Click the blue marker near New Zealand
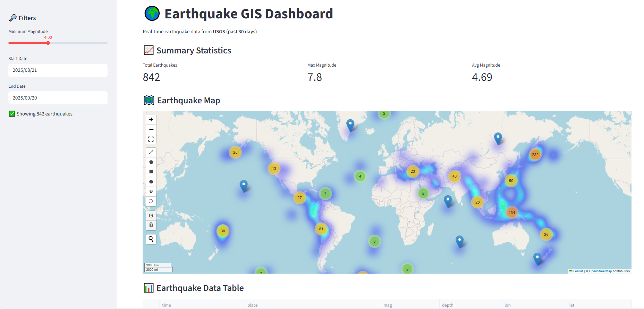 tap(537, 259)
